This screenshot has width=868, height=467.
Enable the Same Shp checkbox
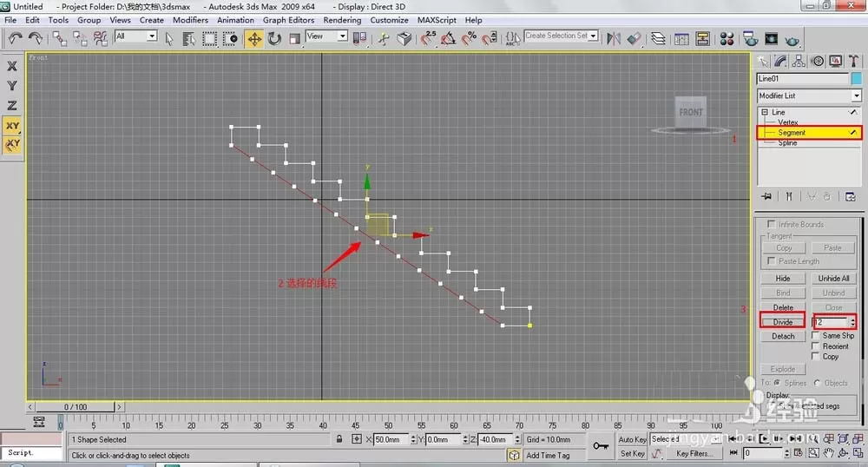pos(815,335)
